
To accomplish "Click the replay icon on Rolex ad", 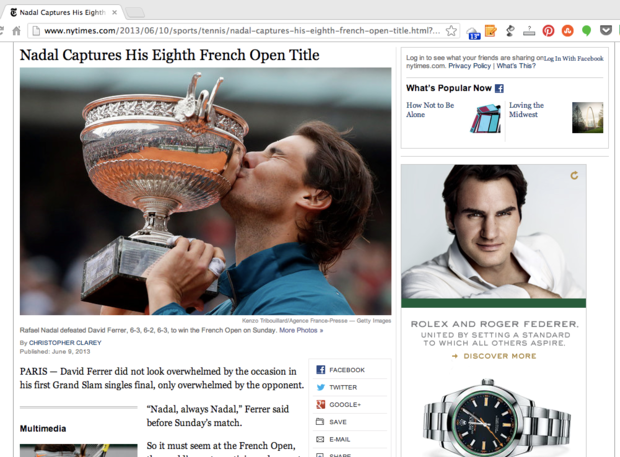I will tap(574, 175).
